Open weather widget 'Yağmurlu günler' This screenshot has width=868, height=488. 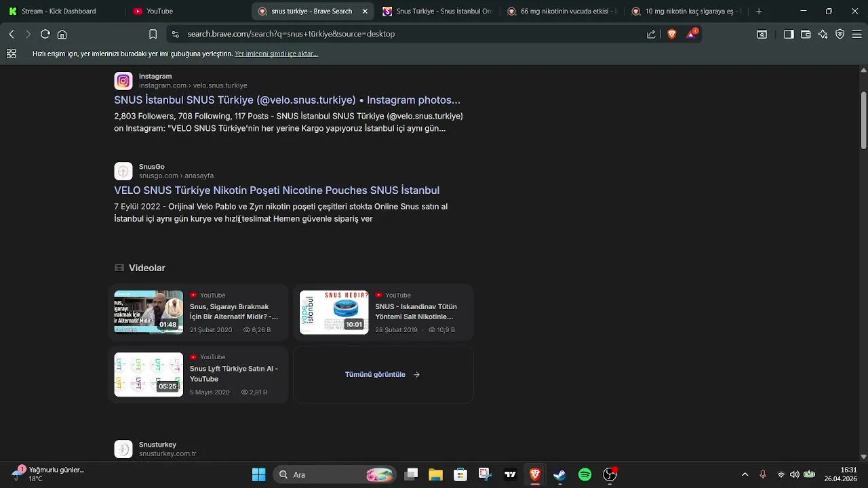(47, 474)
